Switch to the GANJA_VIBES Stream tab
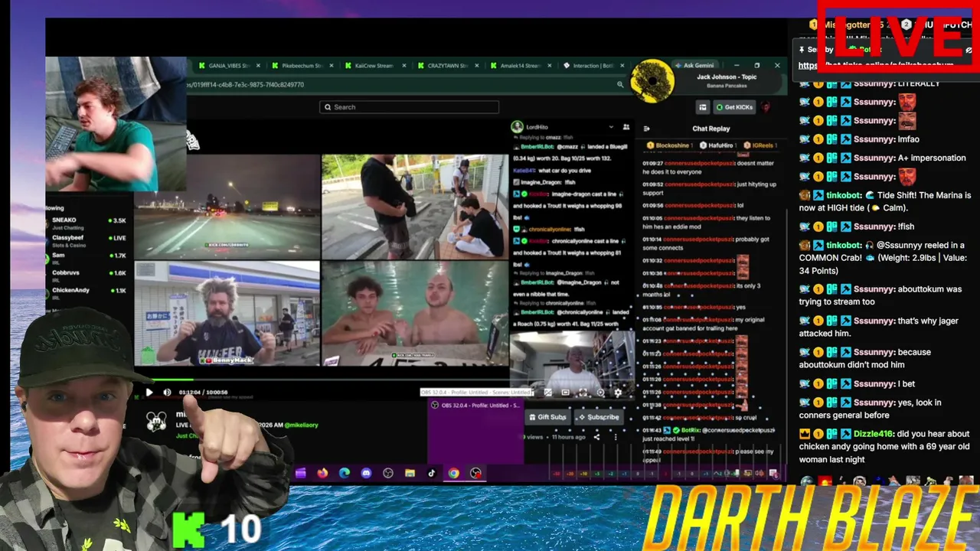Image resolution: width=980 pixels, height=551 pixels. pos(229,66)
